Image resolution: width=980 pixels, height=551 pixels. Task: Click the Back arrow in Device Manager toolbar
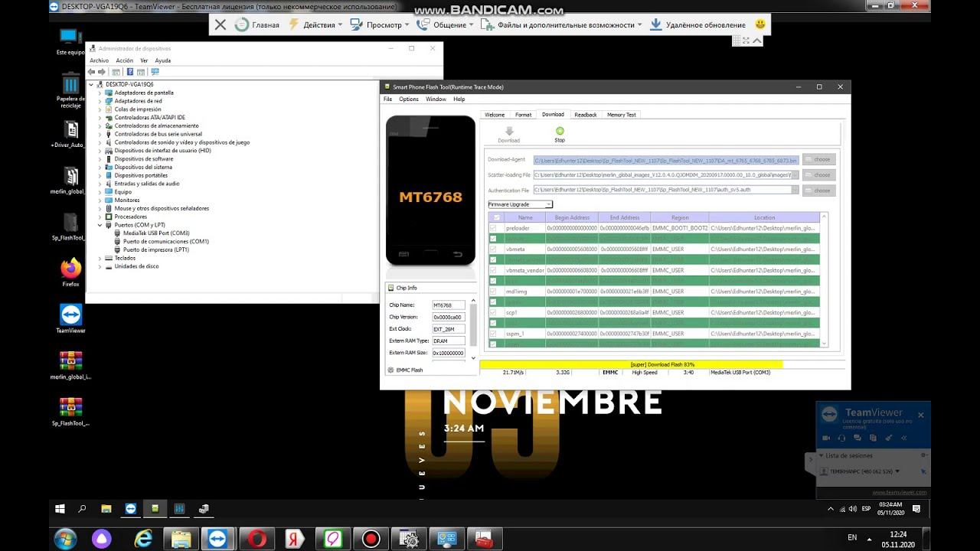pos(93,72)
